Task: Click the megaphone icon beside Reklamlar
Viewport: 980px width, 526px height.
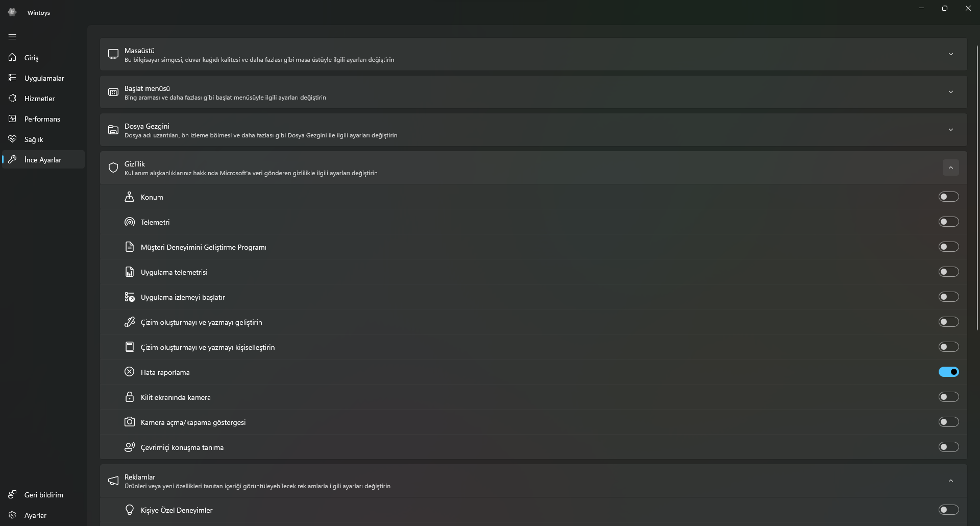Action: coord(113,481)
